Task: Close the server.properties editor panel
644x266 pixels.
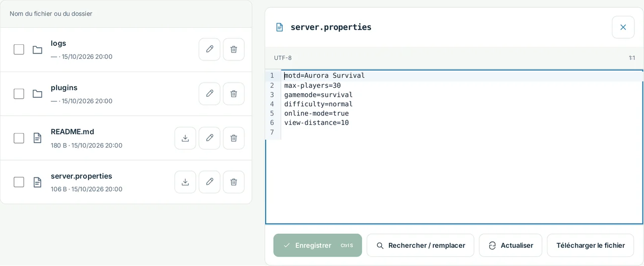Action: 623,27
